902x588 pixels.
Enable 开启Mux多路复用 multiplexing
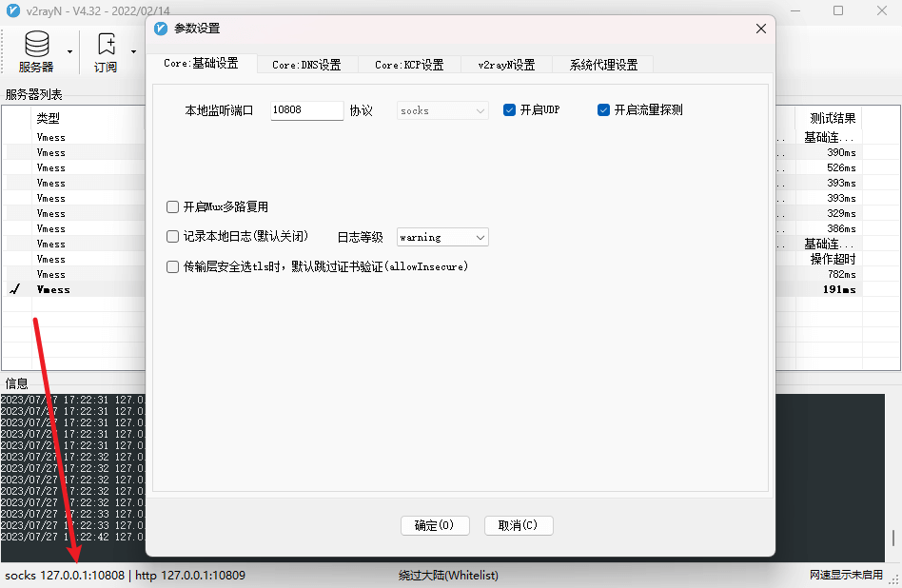[x=172, y=206]
